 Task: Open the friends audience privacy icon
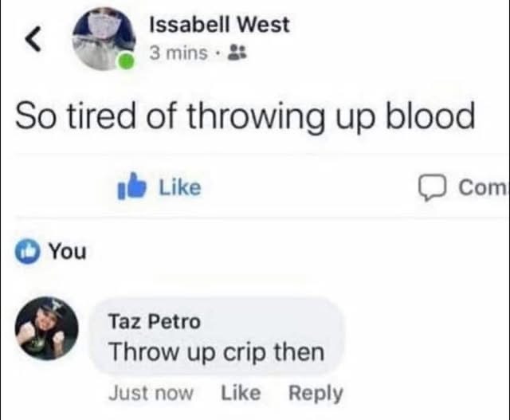point(237,53)
